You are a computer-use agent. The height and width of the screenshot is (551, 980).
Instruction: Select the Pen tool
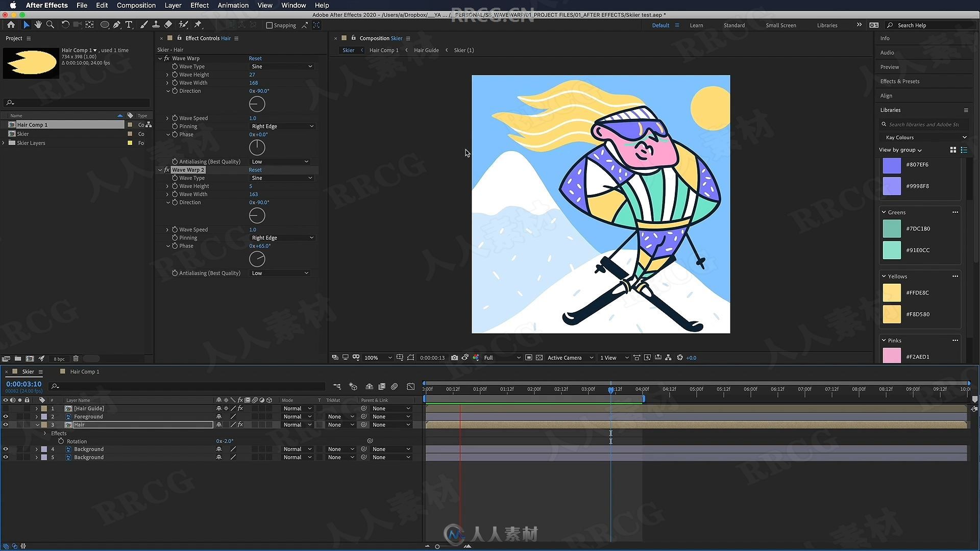[x=117, y=24]
